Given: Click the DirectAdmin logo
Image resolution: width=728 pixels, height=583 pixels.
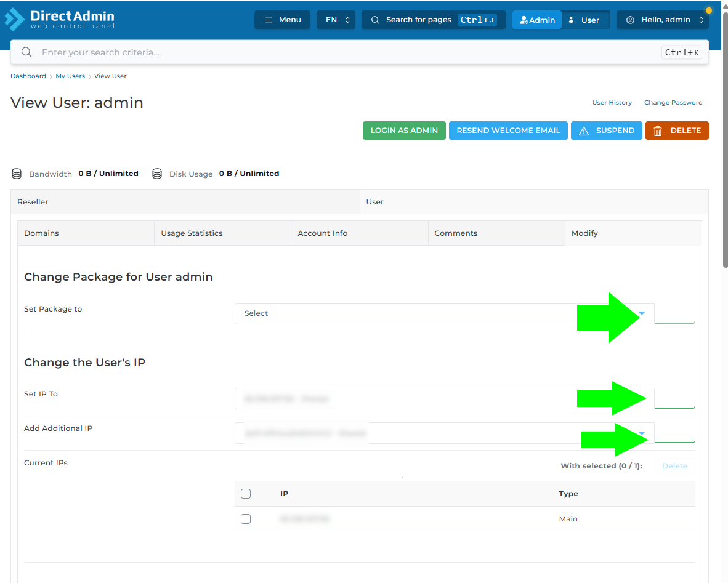Looking at the screenshot, I should (59, 20).
